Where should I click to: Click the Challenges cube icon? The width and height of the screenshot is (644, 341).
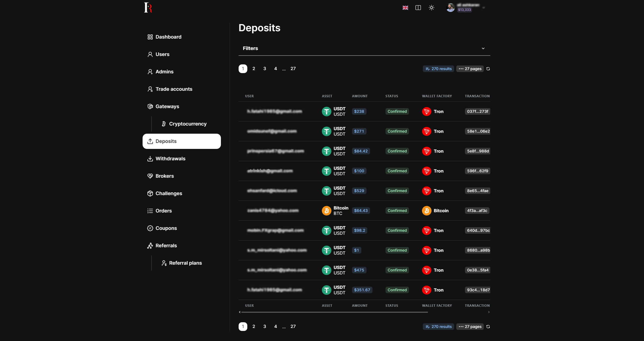[x=150, y=193]
